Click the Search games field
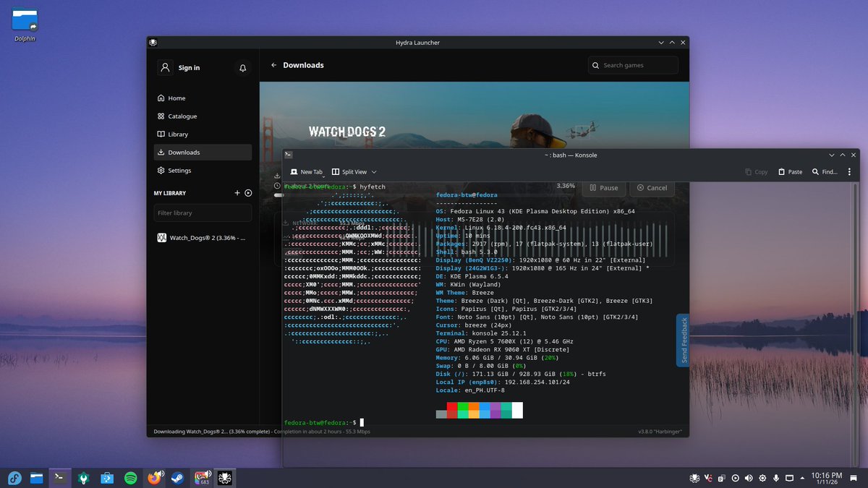 pyautogui.click(x=633, y=65)
